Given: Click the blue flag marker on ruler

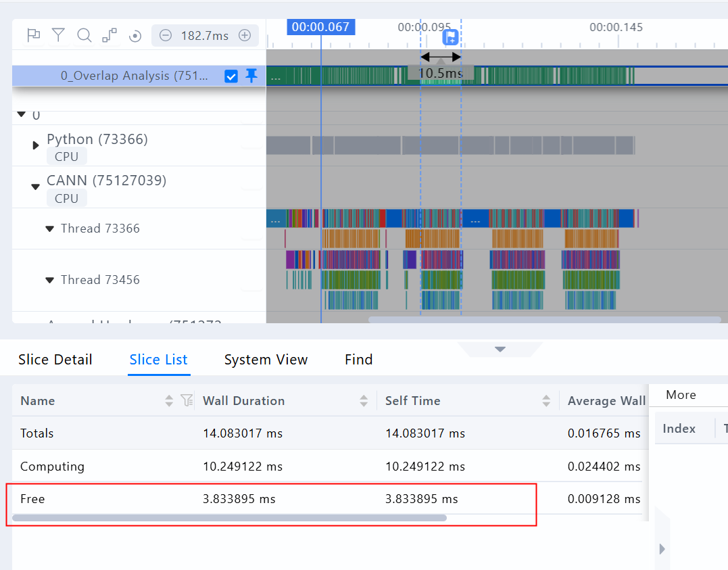Looking at the screenshot, I should click(x=450, y=37).
